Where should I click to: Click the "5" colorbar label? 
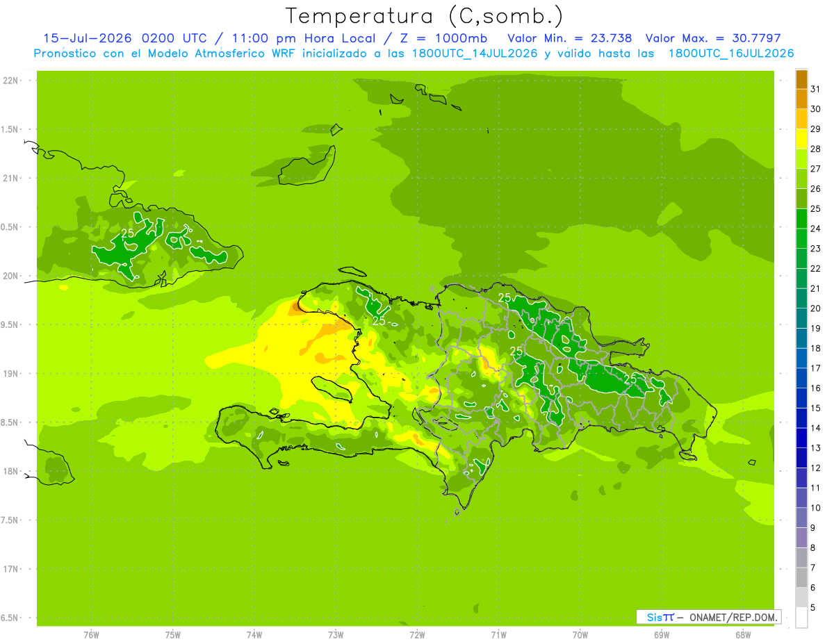pyautogui.click(x=813, y=608)
